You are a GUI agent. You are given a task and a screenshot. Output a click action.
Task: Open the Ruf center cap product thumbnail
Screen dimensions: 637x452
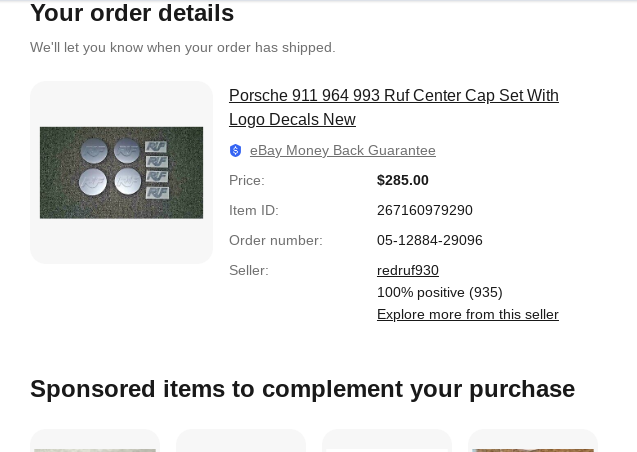(x=121, y=172)
